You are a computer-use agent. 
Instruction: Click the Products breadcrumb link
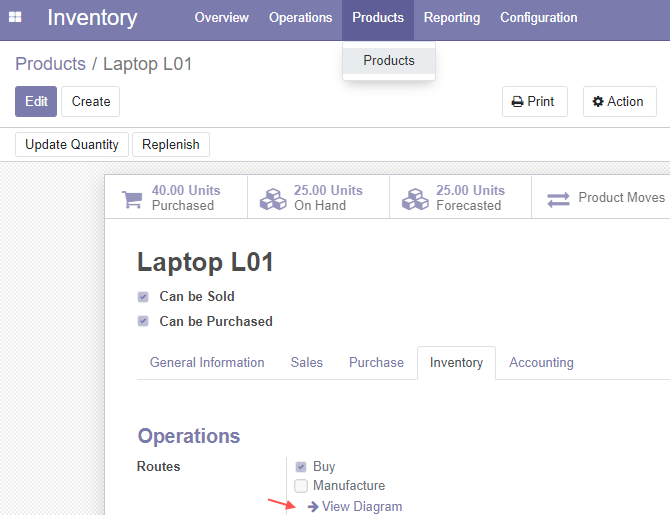[50, 64]
